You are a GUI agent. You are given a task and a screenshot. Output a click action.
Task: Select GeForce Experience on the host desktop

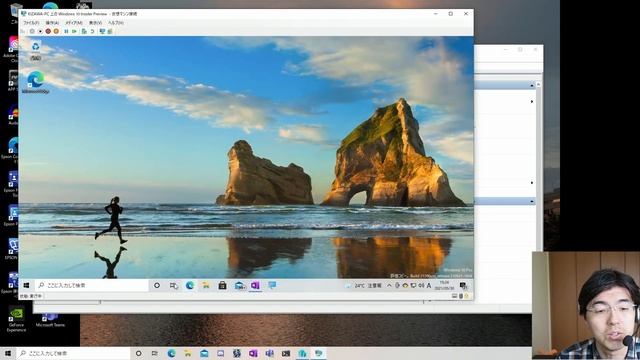[16, 319]
